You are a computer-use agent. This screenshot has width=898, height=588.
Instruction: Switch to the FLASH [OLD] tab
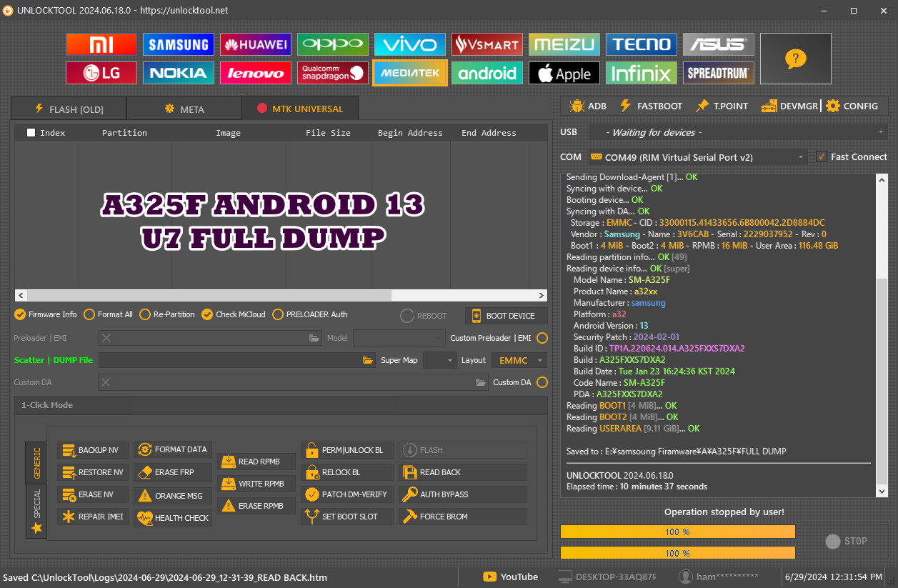pos(69,109)
